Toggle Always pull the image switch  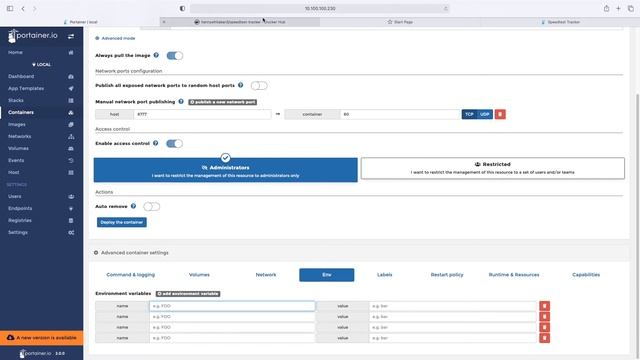[x=175, y=56]
